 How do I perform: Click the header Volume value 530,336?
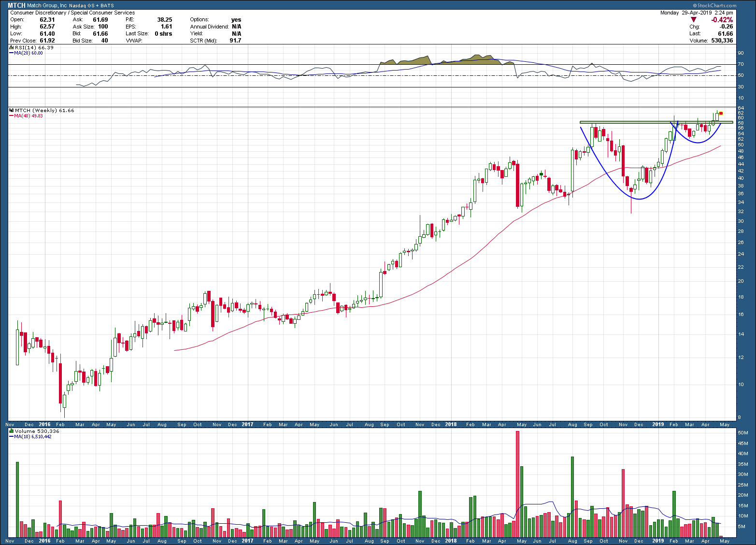(722, 41)
